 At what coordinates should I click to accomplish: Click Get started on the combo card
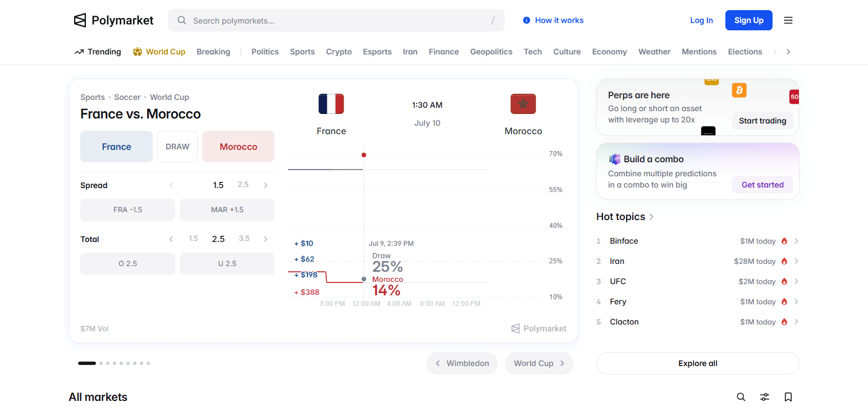point(762,185)
